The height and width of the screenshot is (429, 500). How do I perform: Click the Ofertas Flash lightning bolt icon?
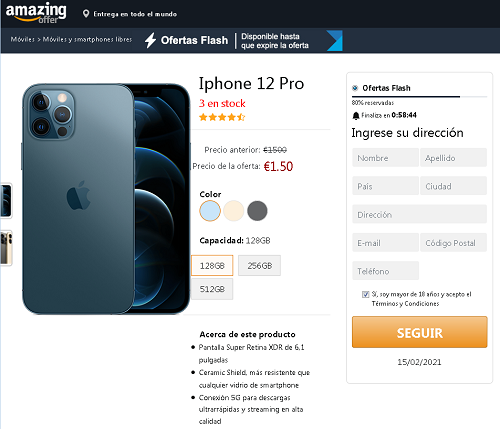(x=150, y=40)
